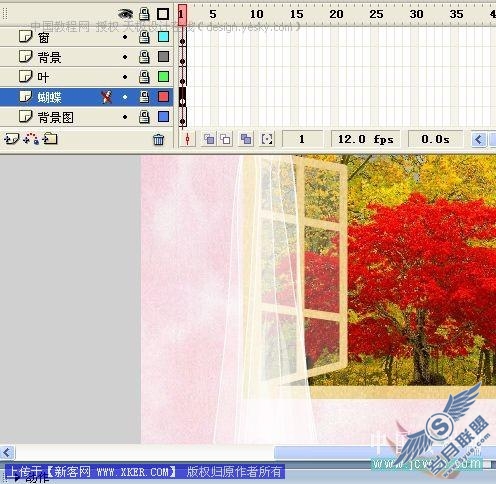Click green outline color swatch of 叶 layer
Viewport: 496px width, 484px height.
pyautogui.click(x=163, y=77)
